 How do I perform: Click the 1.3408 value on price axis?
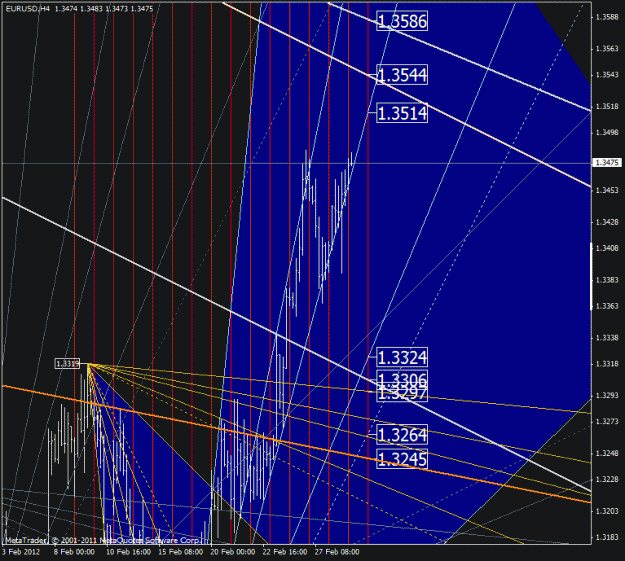tap(607, 248)
